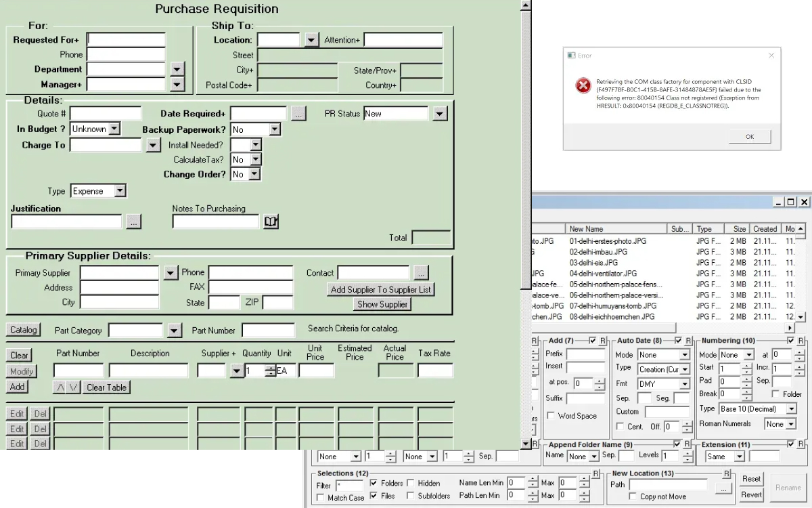
Task: Browse New Location path with ellipsis button
Action: pyautogui.click(x=724, y=487)
